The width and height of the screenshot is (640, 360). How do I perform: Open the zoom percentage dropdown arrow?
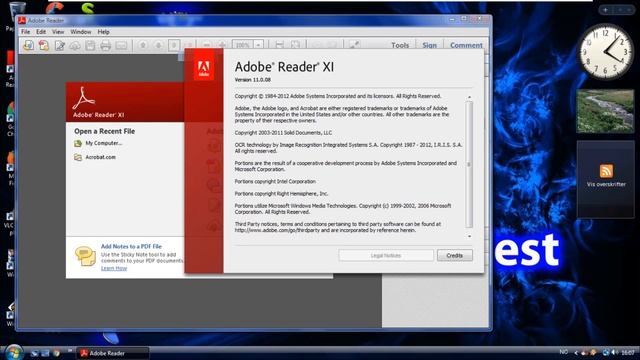click(x=258, y=45)
